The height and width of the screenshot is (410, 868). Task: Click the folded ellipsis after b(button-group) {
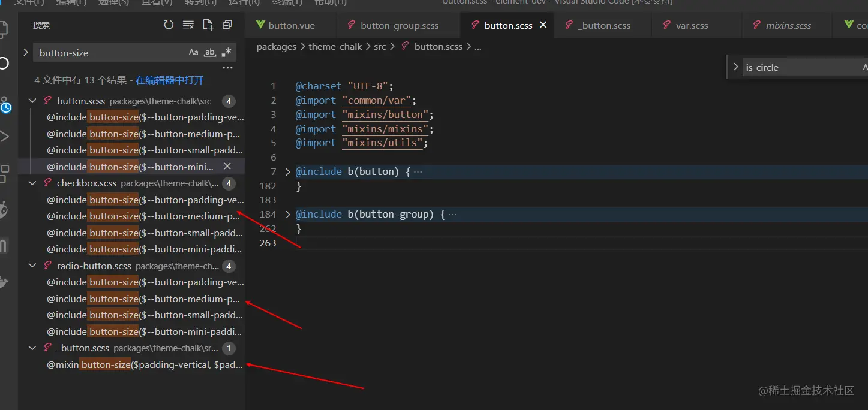[453, 215]
